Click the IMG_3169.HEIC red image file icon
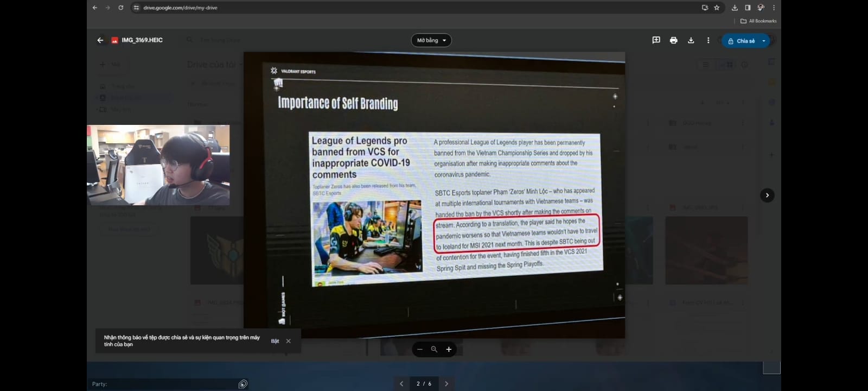Image resolution: width=868 pixels, height=391 pixels. point(114,40)
